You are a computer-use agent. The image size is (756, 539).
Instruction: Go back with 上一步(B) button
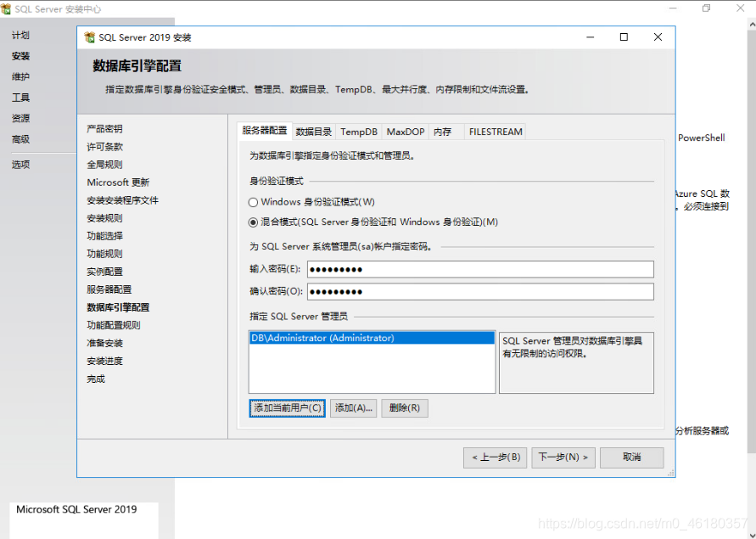496,458
